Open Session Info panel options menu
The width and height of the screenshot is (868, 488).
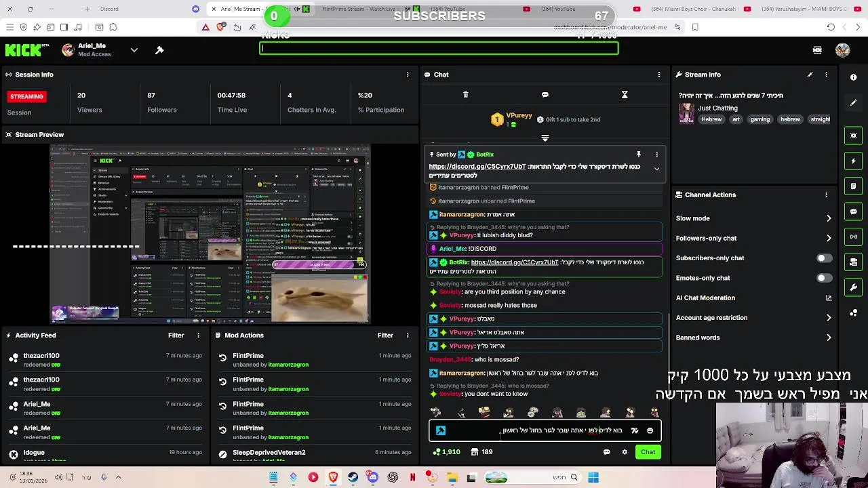pos(408,75)
